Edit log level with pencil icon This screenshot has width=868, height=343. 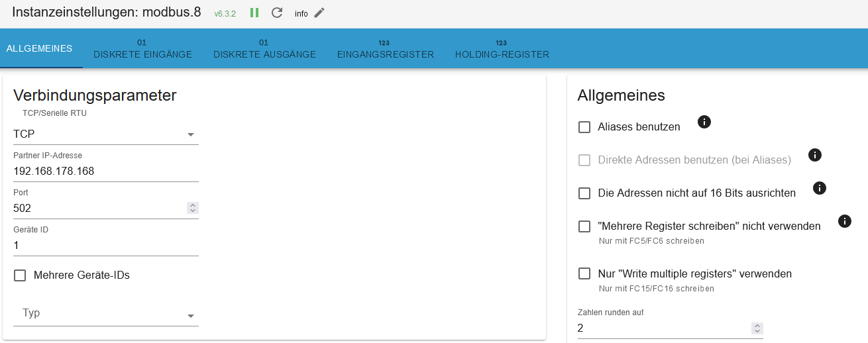319,13
